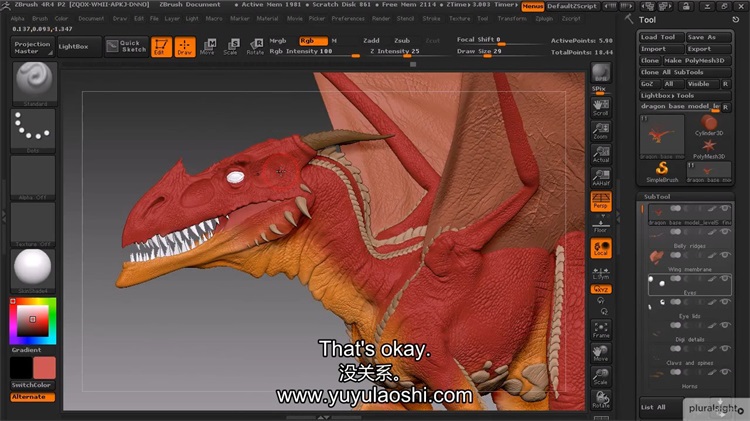The image size is (750, 421).
Task: Select the salmon main color swatch
Action: pyautogui.click(x=44, y=368)
